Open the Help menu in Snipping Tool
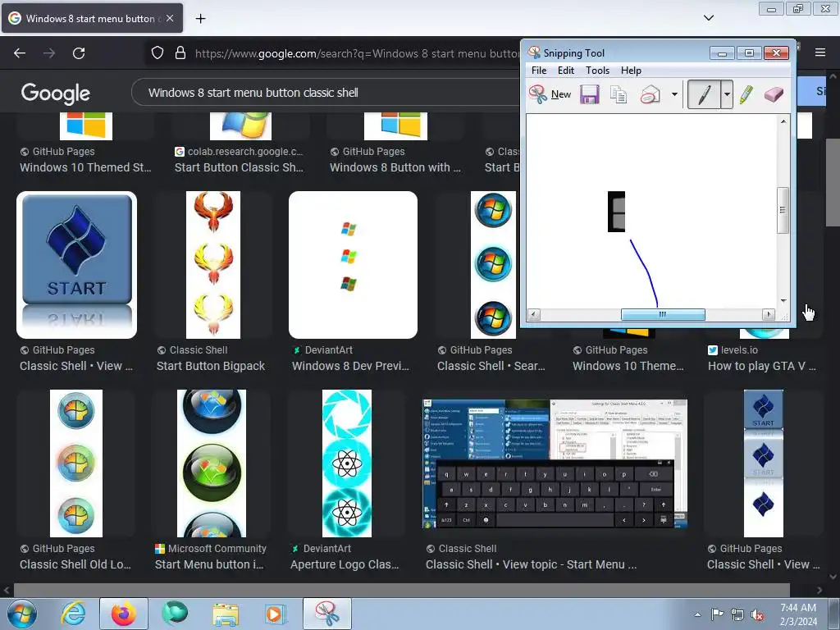Screen dimensions: 840x630 [x=631, y=71]
